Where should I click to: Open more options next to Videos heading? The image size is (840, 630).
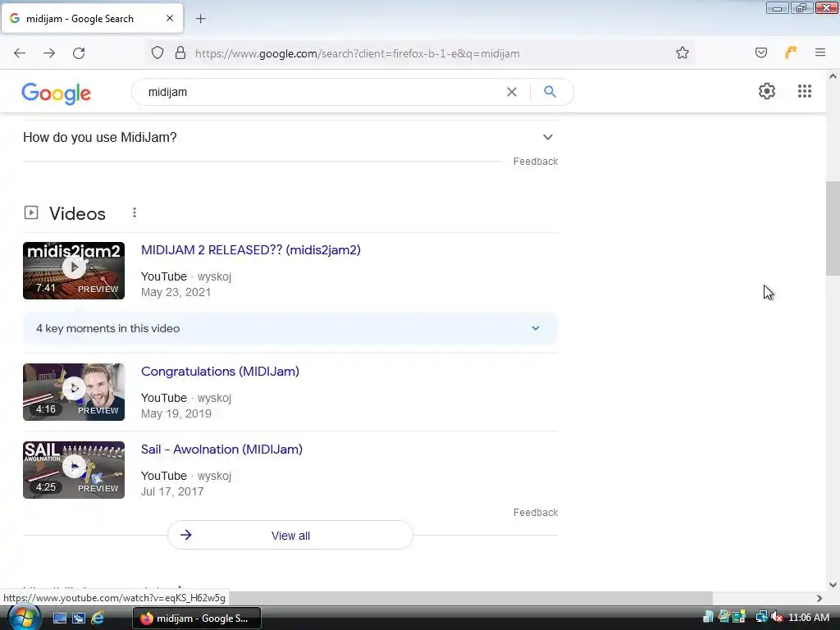tap(135, 213)
